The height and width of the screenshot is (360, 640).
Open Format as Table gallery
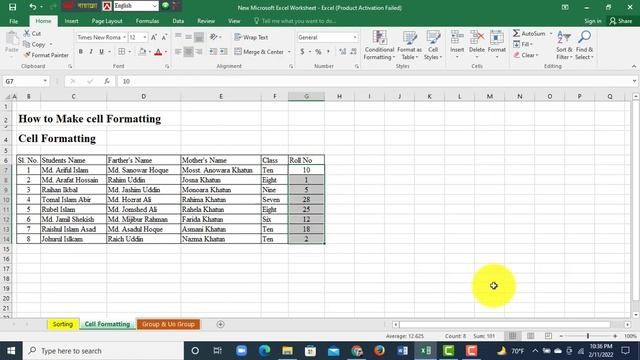pyautogui.click(x=409, y=45)
